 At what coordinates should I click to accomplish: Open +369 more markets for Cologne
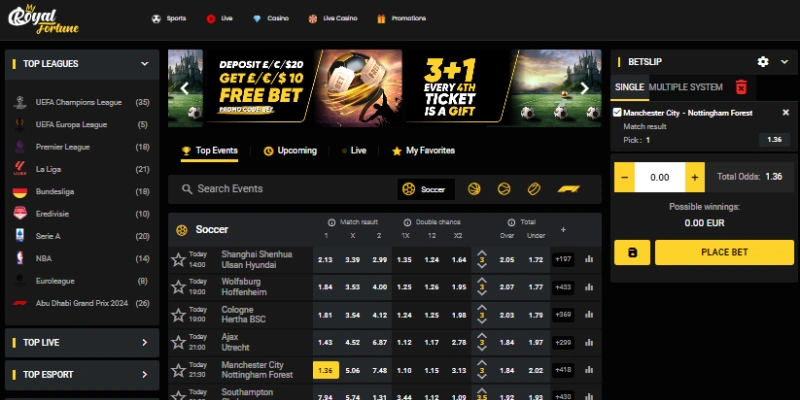point(563,315)
